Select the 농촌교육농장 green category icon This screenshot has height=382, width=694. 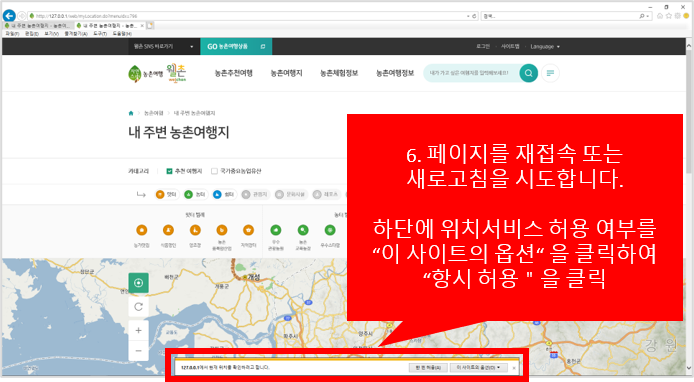coord(303,230)
